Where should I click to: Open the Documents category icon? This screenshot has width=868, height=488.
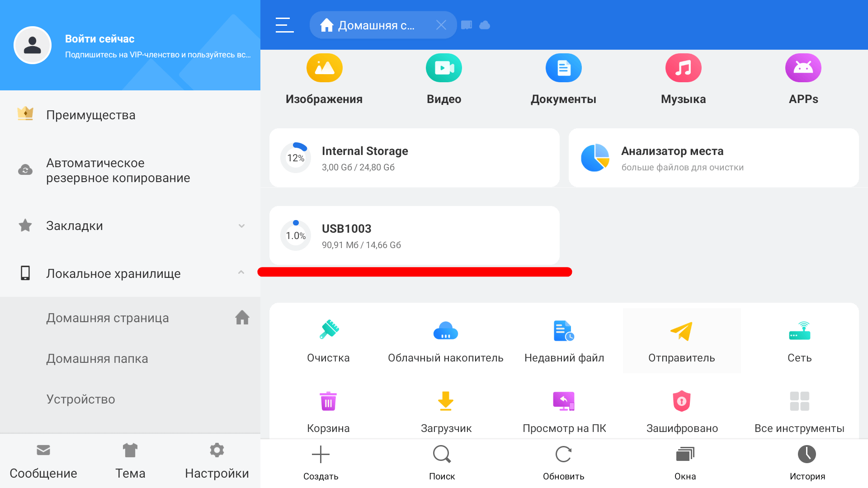(564, 68)
